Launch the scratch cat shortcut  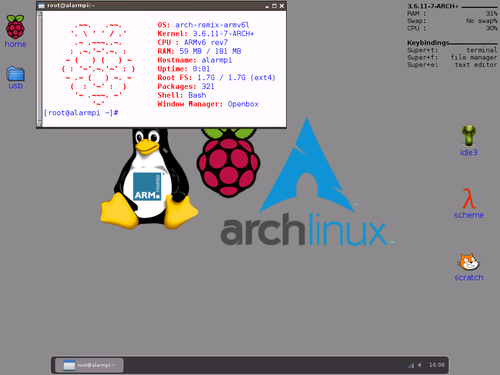click(469, 267)
